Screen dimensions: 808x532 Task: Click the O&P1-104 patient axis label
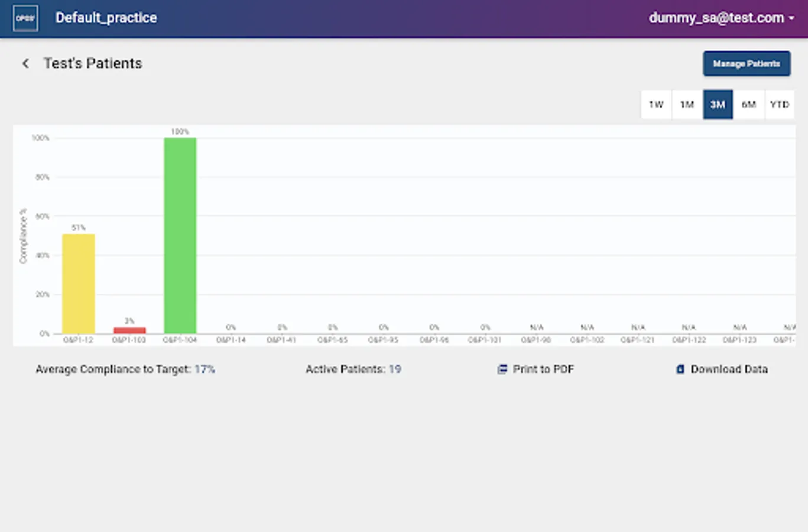pos(180,340)
